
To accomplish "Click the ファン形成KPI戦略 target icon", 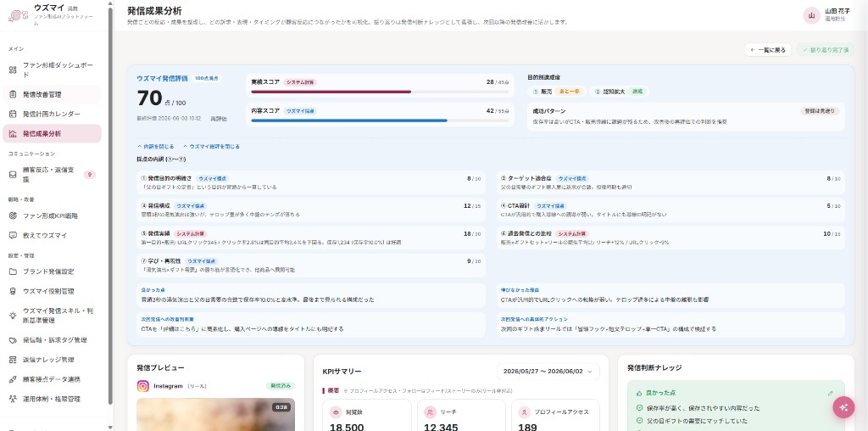I will pyautogui.click(x=13, y=216).
